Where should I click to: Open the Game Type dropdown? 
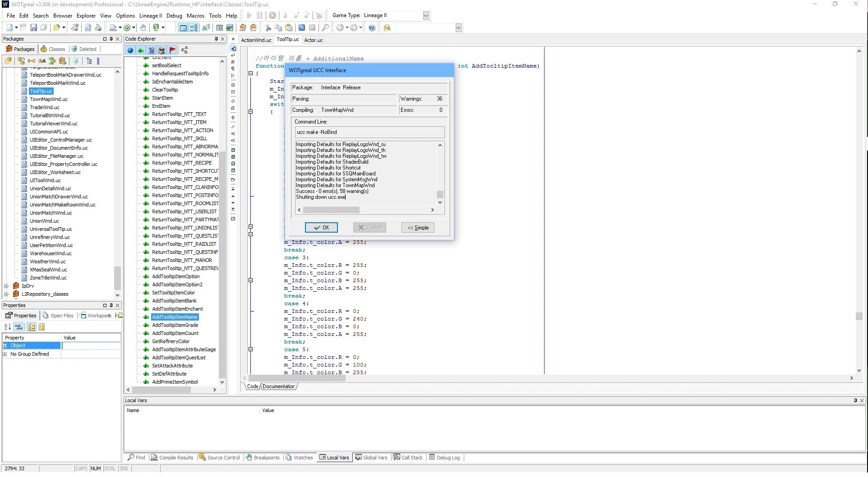[x=425, y=15]
